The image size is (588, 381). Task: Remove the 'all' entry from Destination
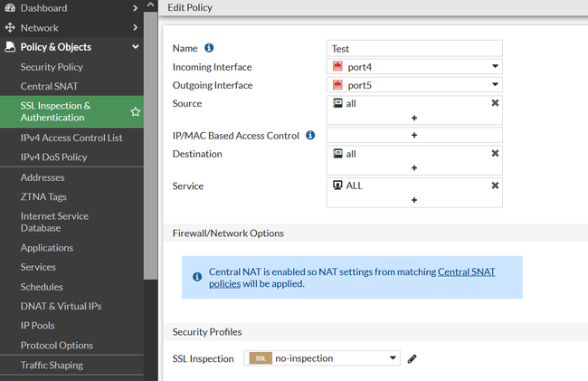pos(495,154)
